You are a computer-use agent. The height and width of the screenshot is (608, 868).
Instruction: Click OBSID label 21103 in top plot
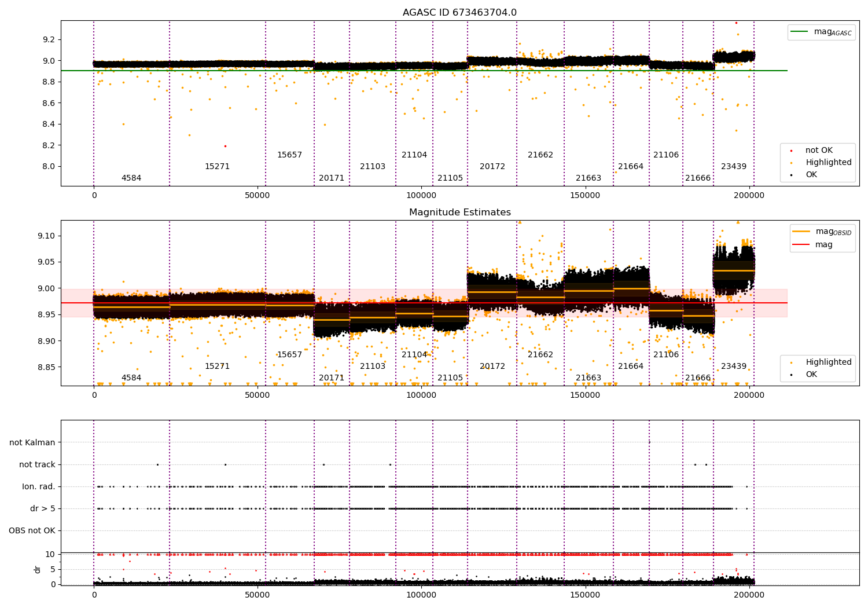point(373,167)
